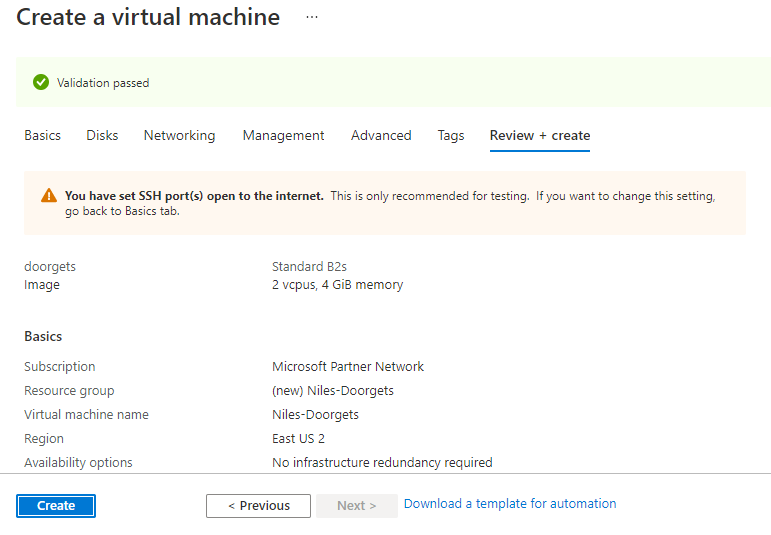The image size is (771, 535).
Task: Click the SSH ports open warning message
Action: 390,203
